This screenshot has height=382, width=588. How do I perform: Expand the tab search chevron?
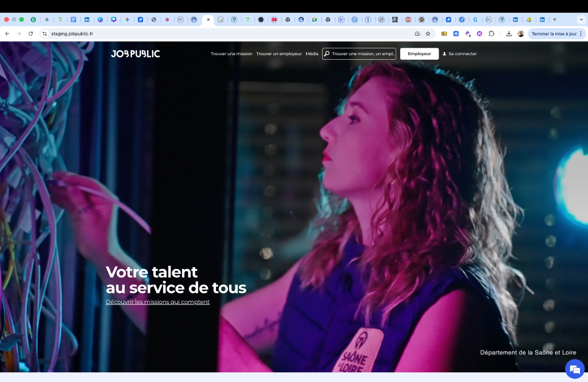582,19
